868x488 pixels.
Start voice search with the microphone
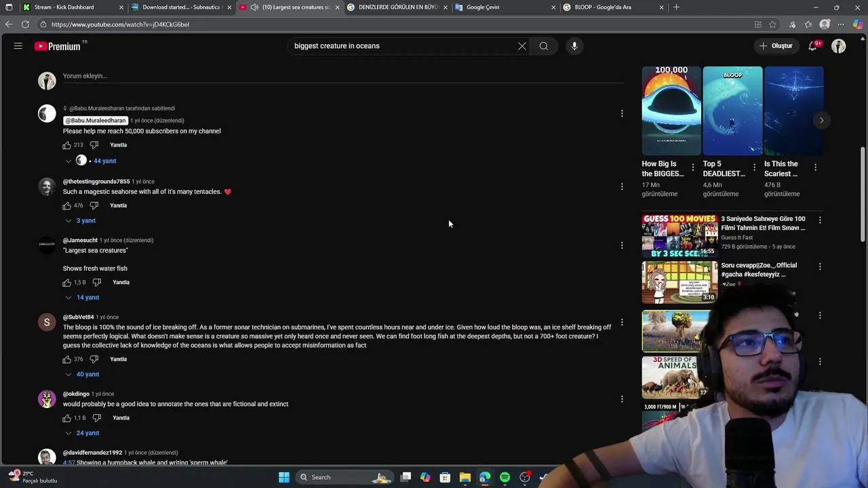click(574, 46)
